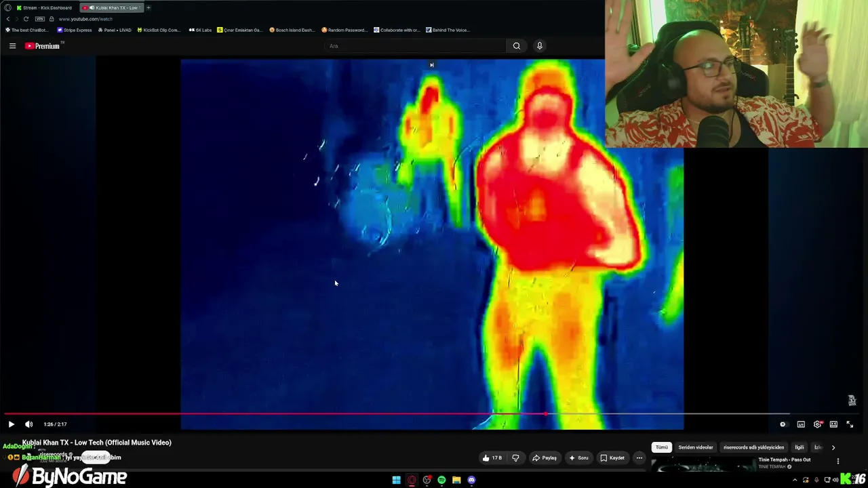
Task: Open OBS Studio from the taskbar
Action: click(427, 481)
